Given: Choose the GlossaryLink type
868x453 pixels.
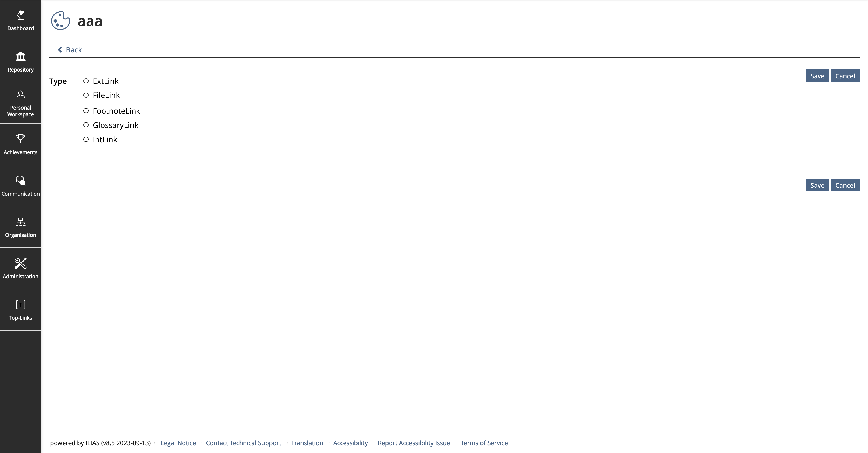Looking at the screenshot, I should click(86, 125).
